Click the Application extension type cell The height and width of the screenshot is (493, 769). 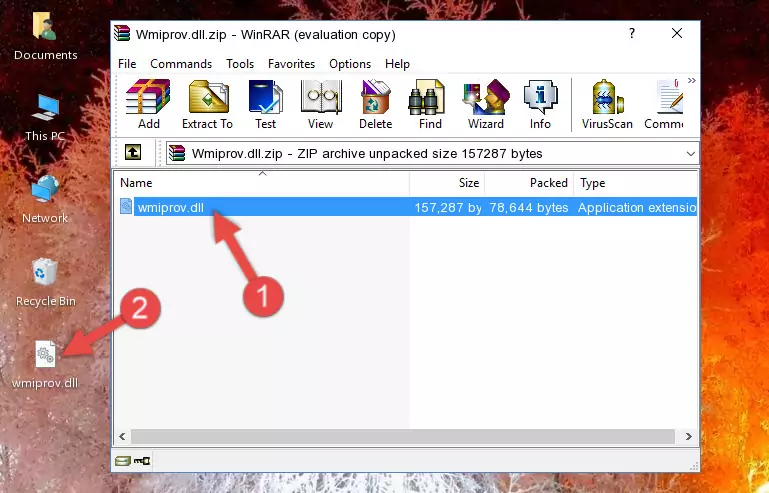point(637,208)
